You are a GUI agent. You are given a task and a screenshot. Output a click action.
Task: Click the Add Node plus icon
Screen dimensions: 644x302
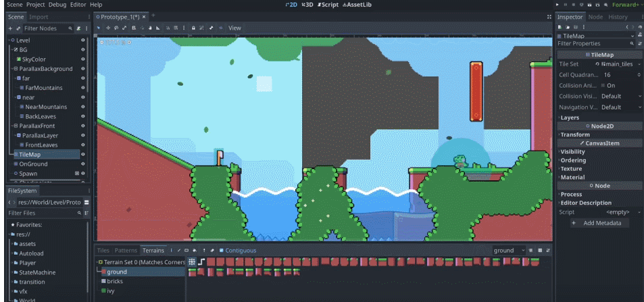pos(9,28)
